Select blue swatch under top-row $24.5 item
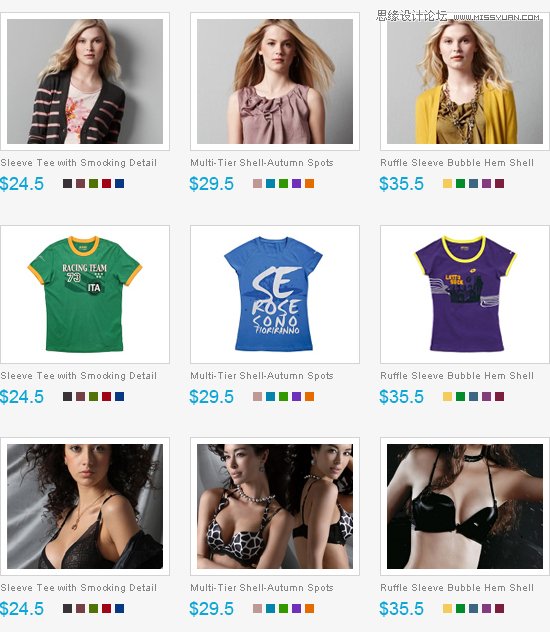The image size is (550, 632). (x=119, y=184)
